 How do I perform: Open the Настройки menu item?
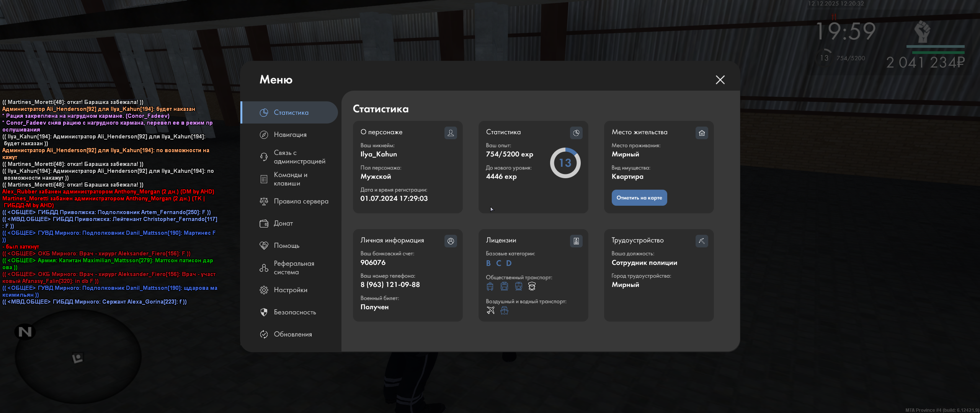290,290
